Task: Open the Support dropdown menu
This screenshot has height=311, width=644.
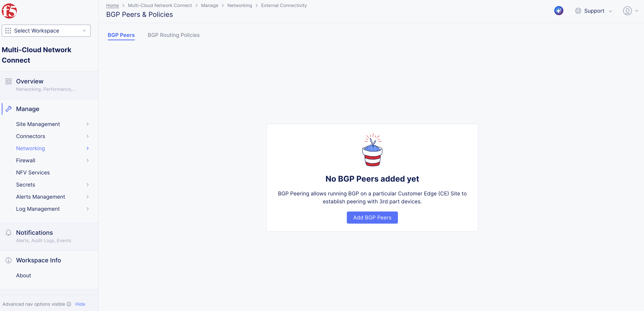Action: pos(594,11)
